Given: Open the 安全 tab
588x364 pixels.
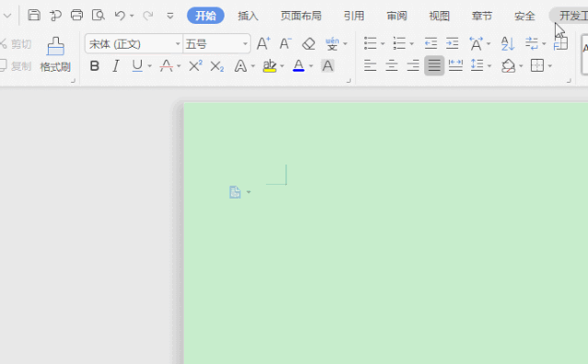Looking at the screenshot, I should [525, 16].
